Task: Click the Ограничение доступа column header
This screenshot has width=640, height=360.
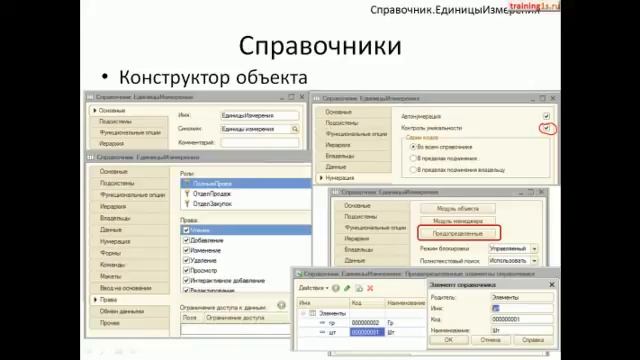Action: [x=247, y=318]
